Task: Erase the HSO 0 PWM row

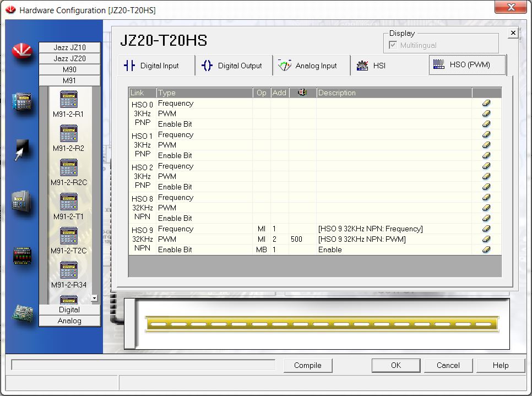Action: coord(486,113)
